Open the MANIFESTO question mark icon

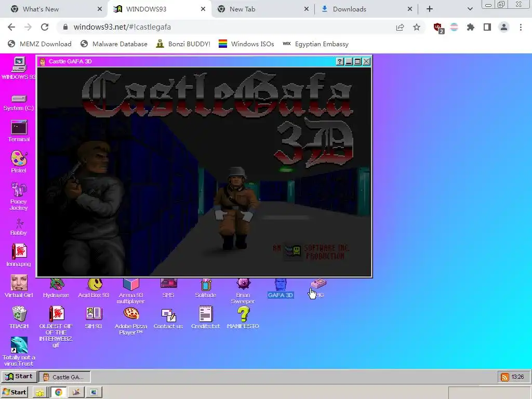click(243, 317)
